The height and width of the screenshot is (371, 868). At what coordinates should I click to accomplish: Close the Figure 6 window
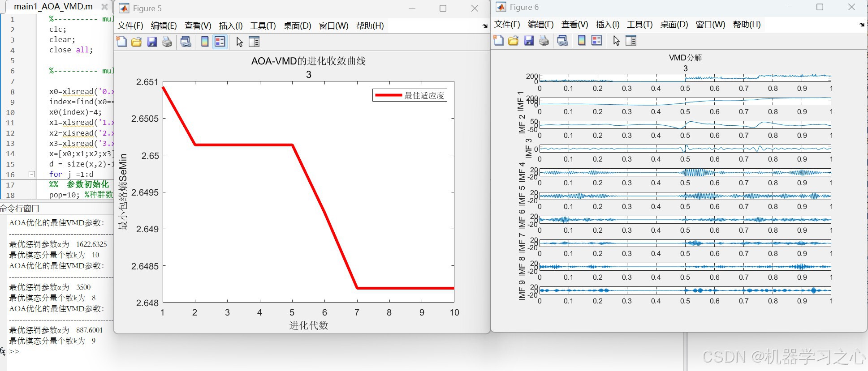pos(851,7)
